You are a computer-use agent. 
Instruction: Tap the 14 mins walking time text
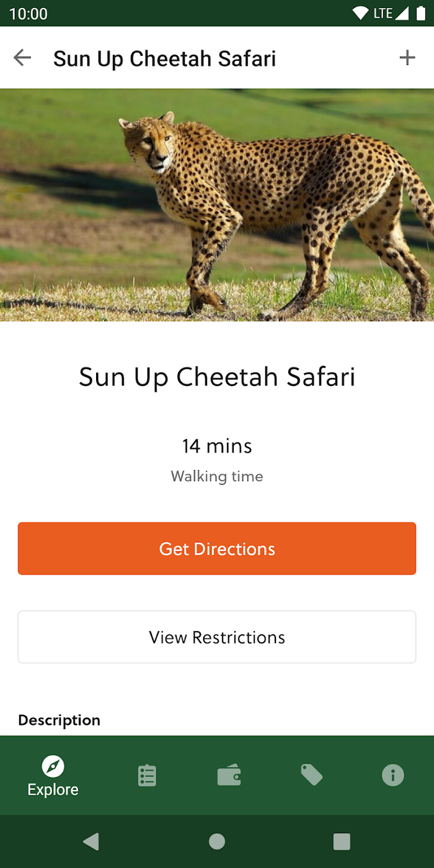217,446
